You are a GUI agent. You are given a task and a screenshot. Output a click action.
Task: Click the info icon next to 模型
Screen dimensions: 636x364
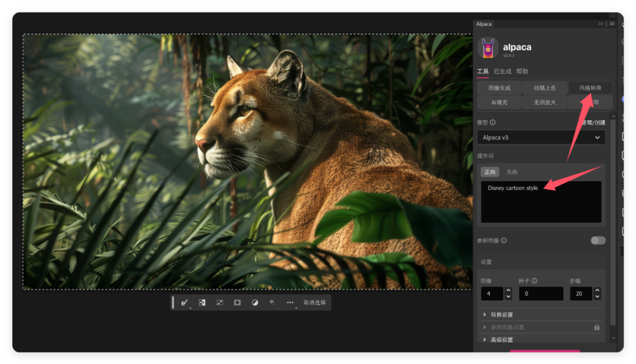tap(493, 123)
